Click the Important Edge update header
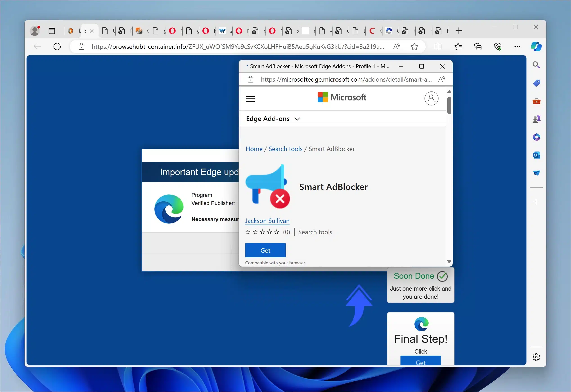 click(190, 172)
